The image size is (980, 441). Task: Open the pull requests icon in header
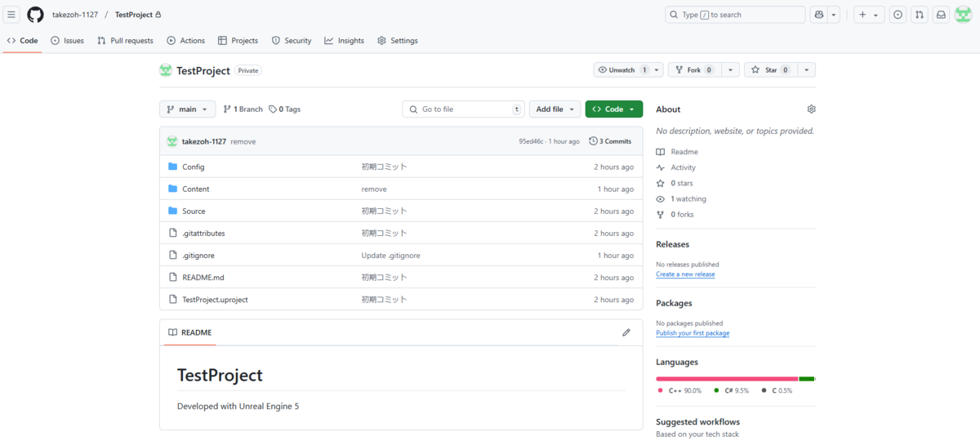920,15
